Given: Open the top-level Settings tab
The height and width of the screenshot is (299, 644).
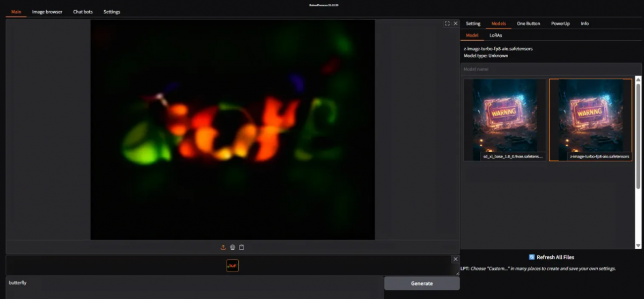Looking at the screenshot, I should (112, 12).
